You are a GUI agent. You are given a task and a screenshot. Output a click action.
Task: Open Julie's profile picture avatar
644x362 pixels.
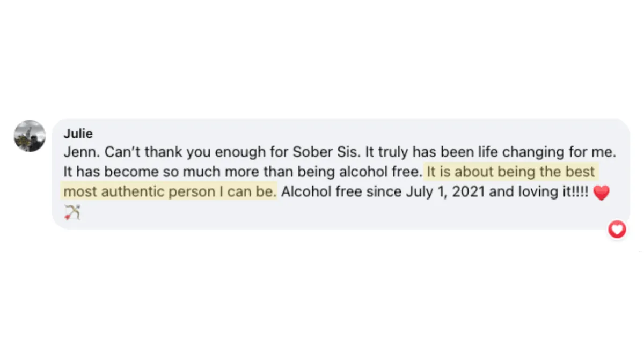[x=30, y=136]
